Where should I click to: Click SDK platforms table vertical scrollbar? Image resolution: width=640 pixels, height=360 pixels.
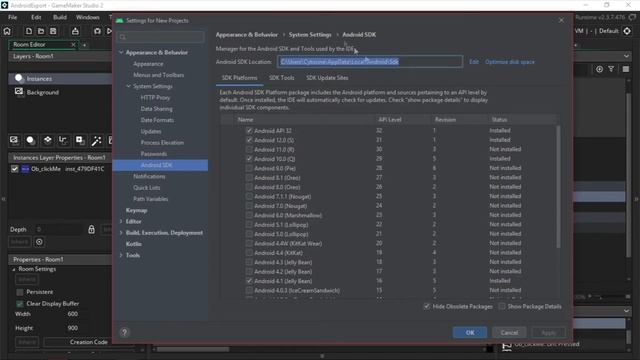[558, 186]
